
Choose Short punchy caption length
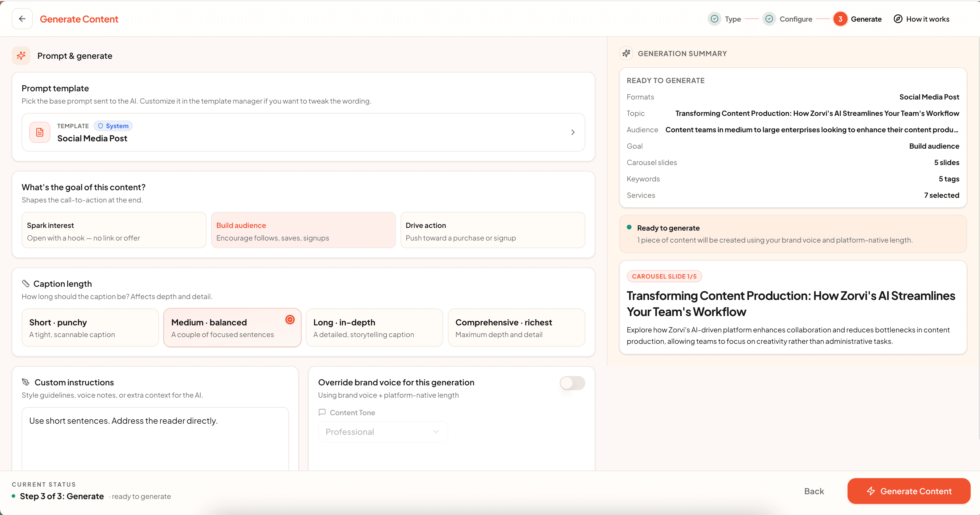[x=90, y=328]
